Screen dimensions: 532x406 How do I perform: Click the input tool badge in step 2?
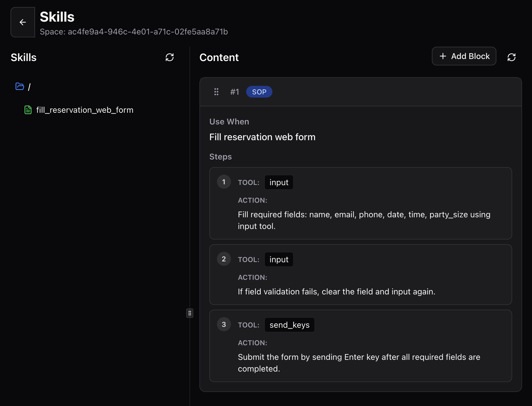[279, 259]
